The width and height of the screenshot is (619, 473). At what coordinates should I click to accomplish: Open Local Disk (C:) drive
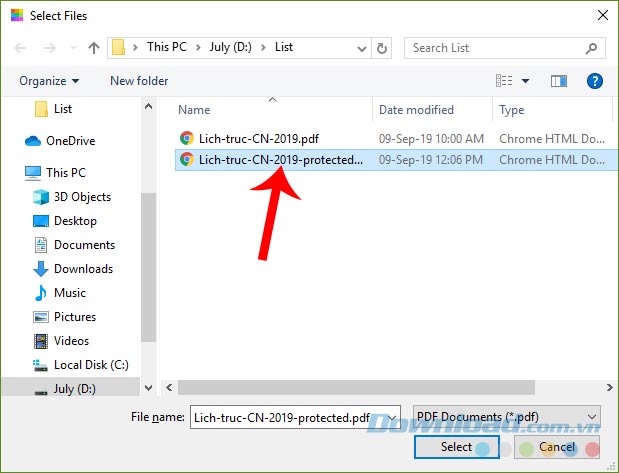[91, 365]
